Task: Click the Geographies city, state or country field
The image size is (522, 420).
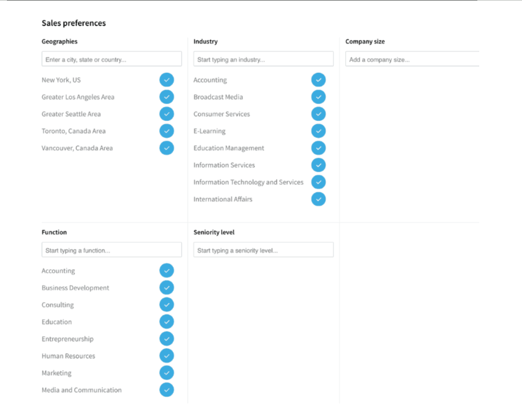Action: tap(111, 59)
